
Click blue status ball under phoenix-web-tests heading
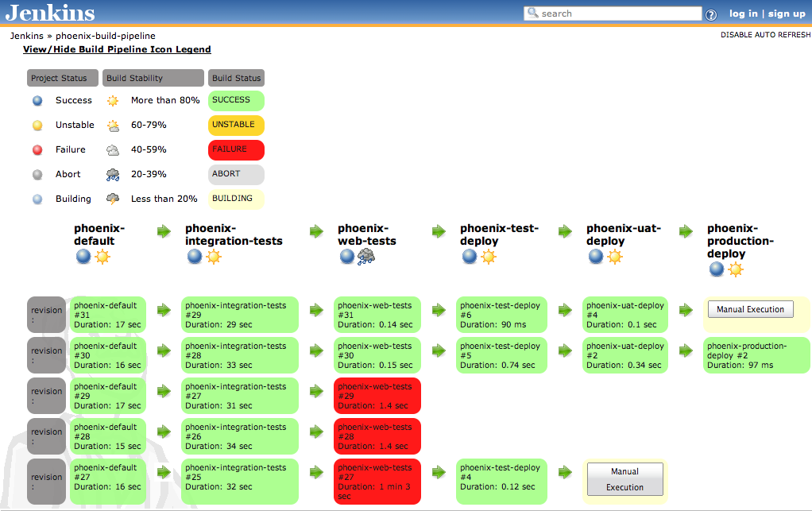(x=347, y=256)
